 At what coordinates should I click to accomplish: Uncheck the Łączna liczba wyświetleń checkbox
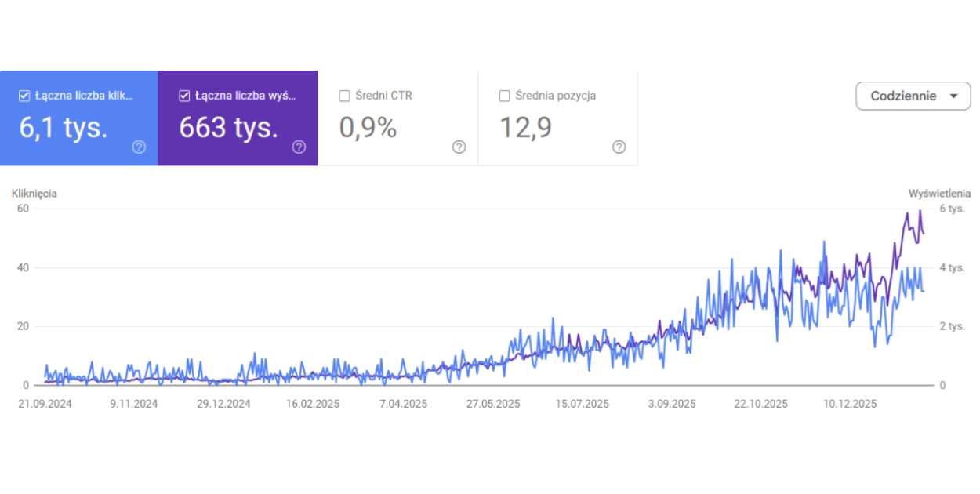[x=185, y=96]
